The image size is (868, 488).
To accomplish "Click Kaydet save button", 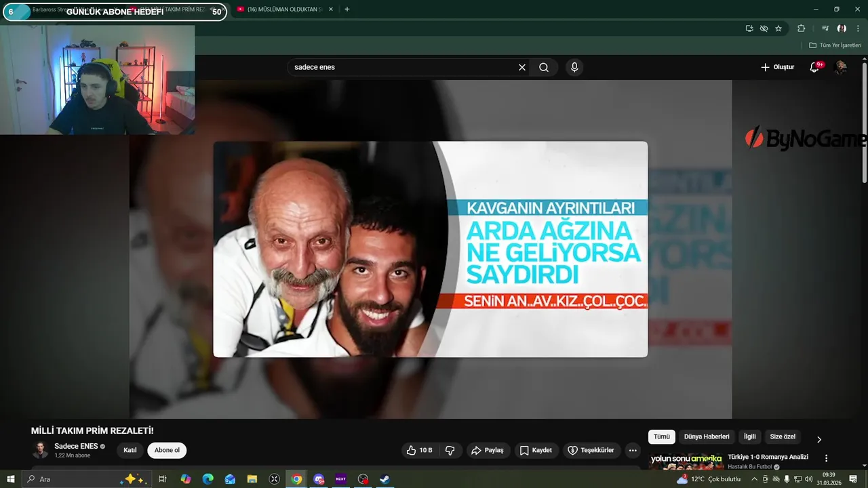I will point(536,450).
